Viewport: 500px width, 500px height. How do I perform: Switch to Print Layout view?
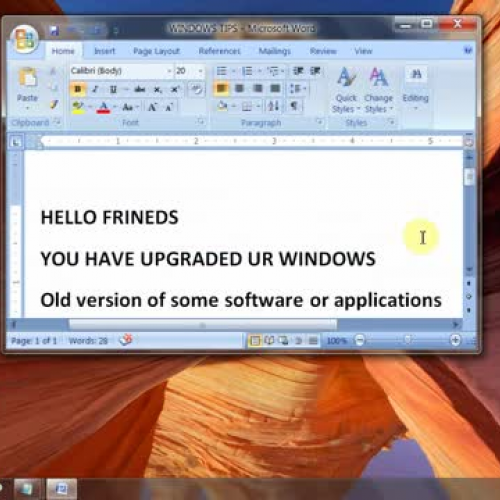pyautogui.click(x=255, y=341)
